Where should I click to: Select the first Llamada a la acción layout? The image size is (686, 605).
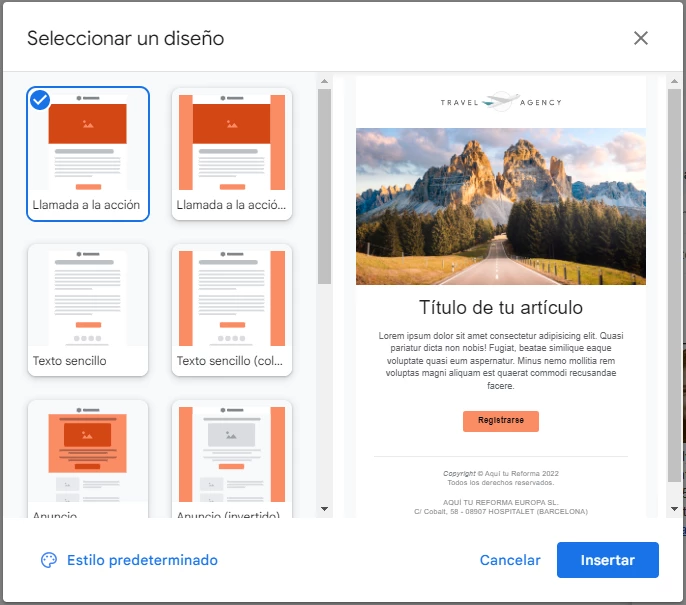click(x=88, y=154)
